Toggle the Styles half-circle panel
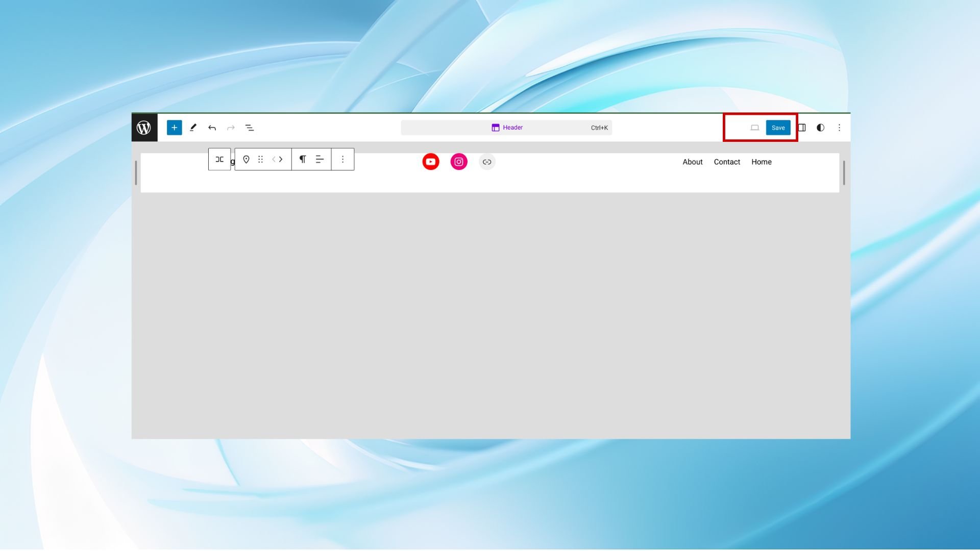This screenshot has width=980, height=551. pos(820,128)
